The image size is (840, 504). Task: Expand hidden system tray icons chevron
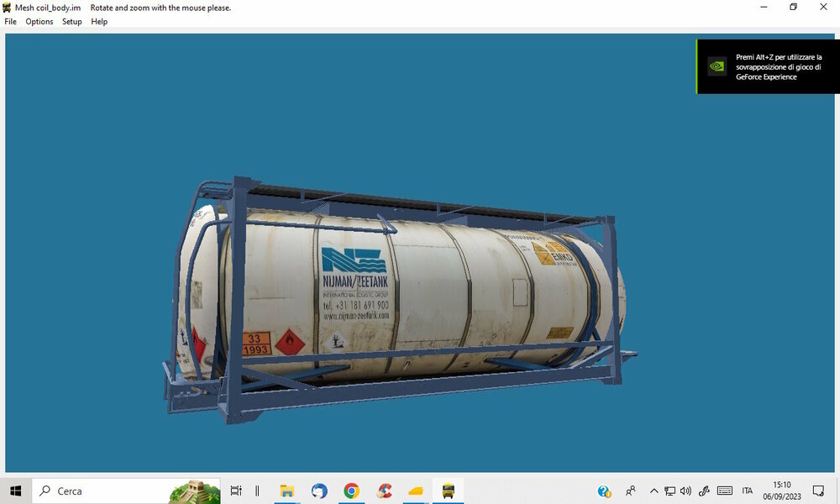(x=654, y=491)
